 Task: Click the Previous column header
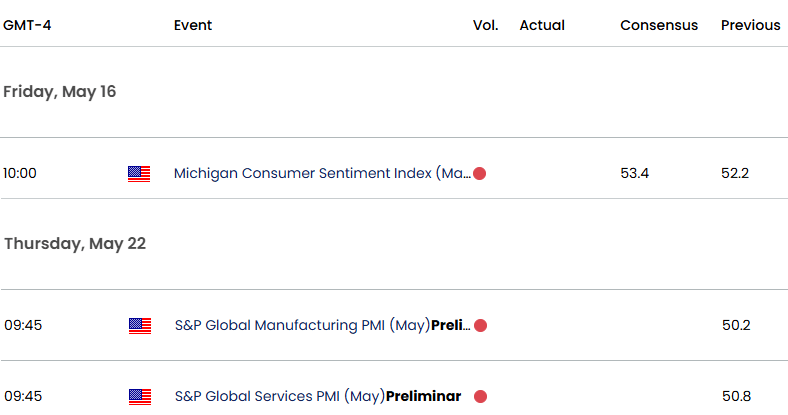coord(751,25)
